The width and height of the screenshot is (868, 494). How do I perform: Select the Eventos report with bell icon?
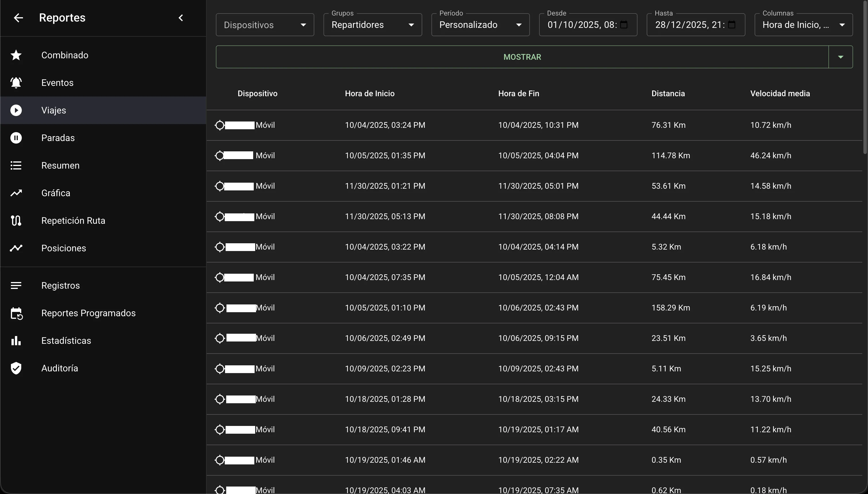coord(57,82)
